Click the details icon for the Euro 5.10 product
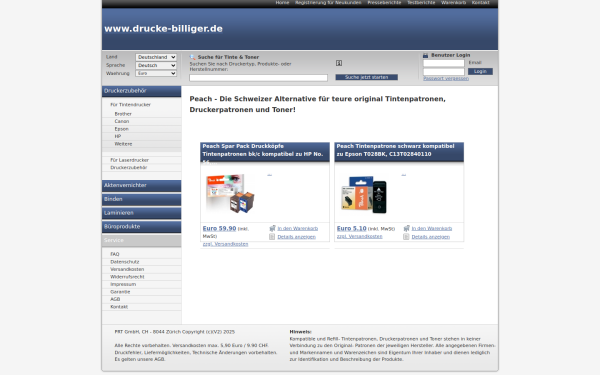The width and height of the screenshot is (600, 375). 406,237
